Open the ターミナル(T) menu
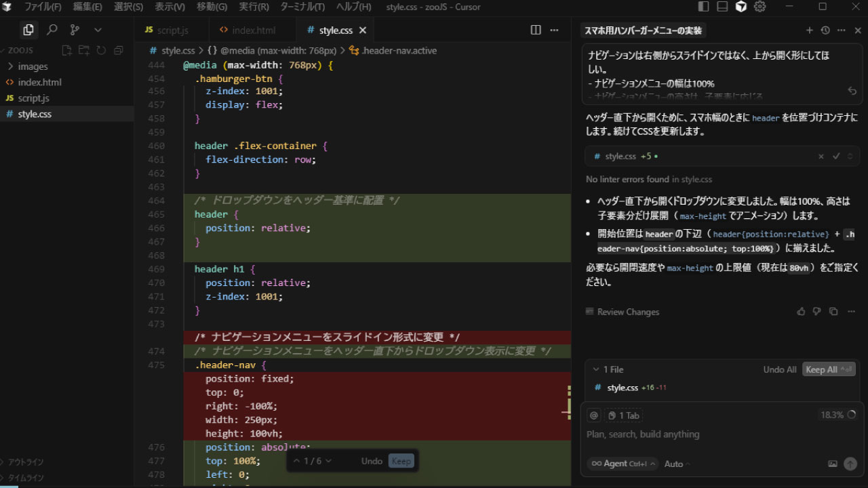Image resolution: width=868 pixels, height=488 pixels. [302, 7]
